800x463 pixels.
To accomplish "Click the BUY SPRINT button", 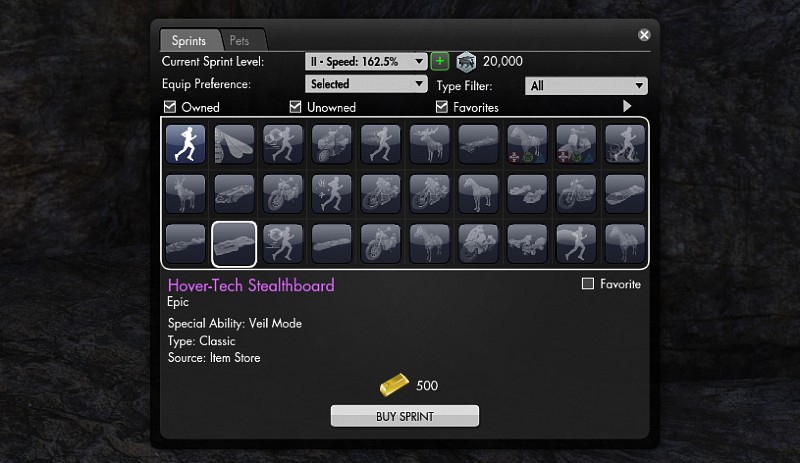I will tap(405, 416).
